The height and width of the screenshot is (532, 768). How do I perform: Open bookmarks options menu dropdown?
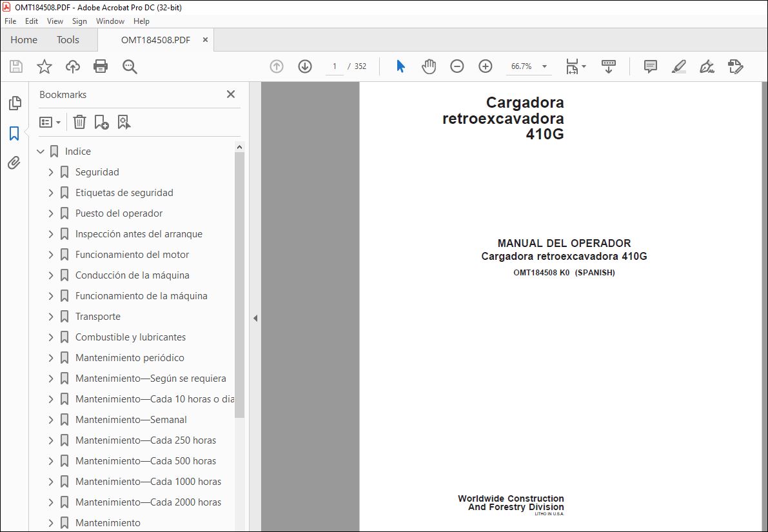pyautogui.click(x=50, y=122)
